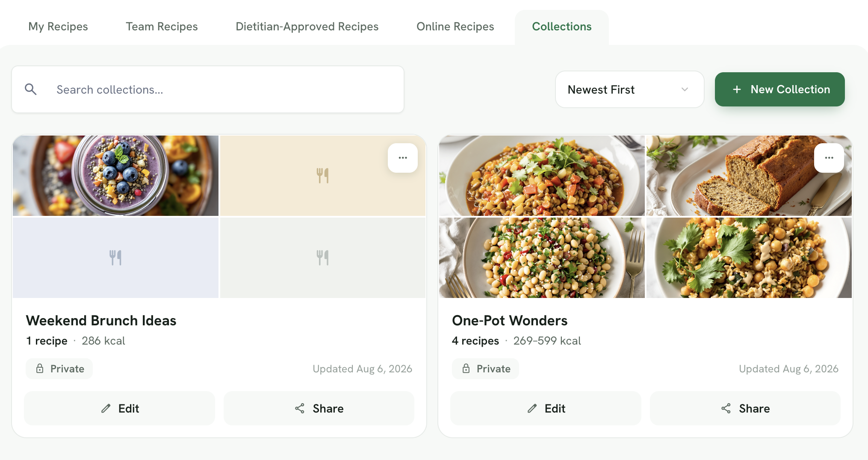Open more options for Weekend Brunch Ideas
Image resolution: width=868 pixels, height=460 pixels.
(x=403, y=158)
